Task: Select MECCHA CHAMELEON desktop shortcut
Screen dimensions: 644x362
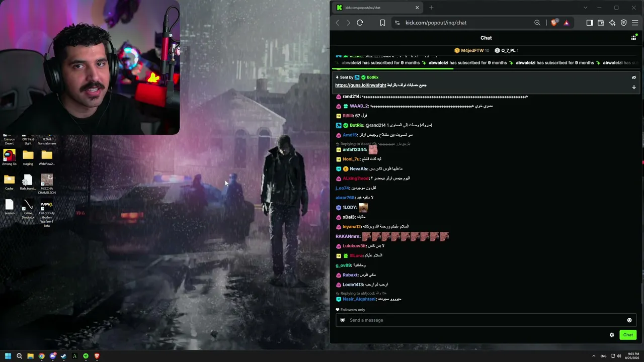Action: [47, 184]
